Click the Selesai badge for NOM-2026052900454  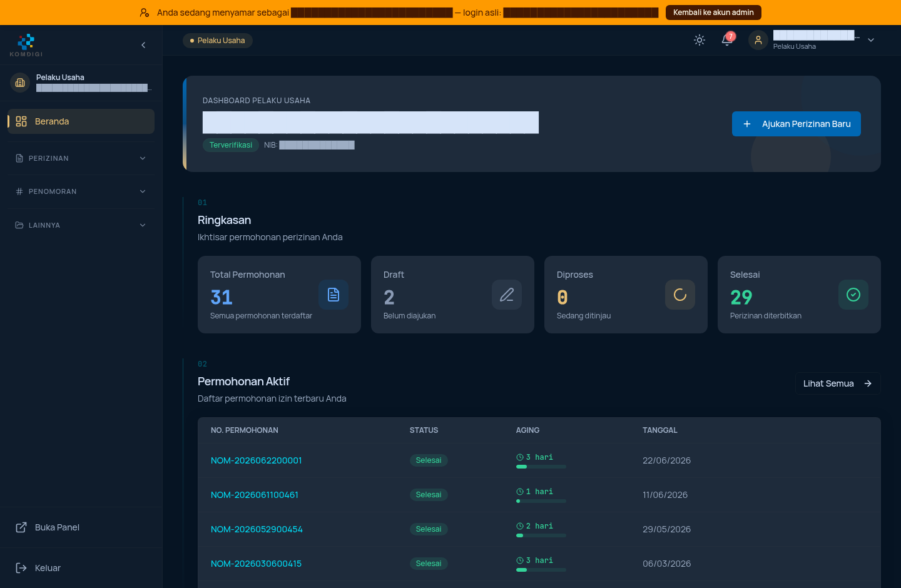click(429, 529)
